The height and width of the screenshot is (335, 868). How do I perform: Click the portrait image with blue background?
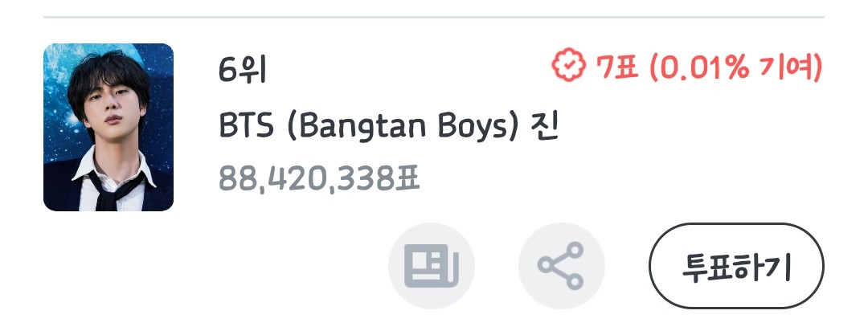tap(108, 127)
